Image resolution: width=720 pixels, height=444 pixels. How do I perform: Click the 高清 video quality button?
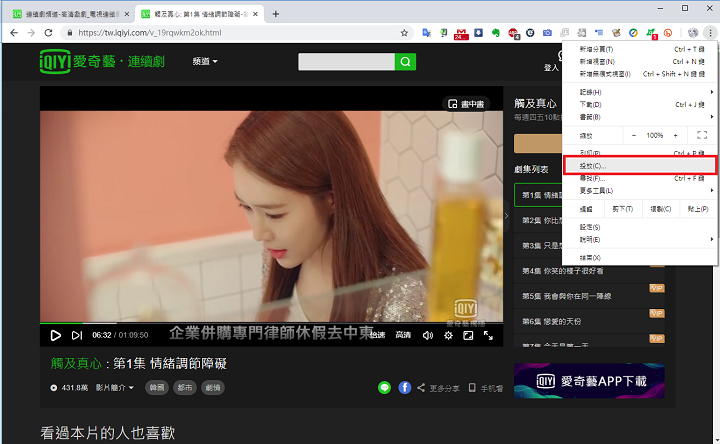pyautogui.click(x=403, y=335)
